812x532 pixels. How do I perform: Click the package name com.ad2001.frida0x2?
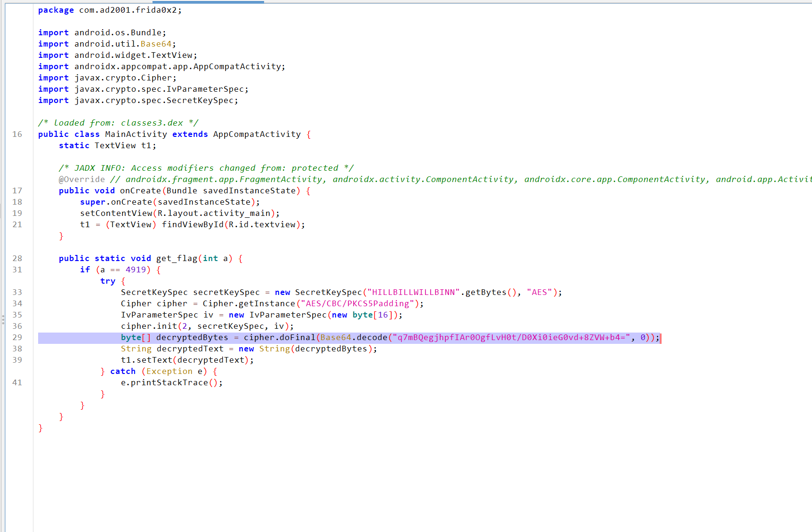pyautogui.click(x=128, y=10)
